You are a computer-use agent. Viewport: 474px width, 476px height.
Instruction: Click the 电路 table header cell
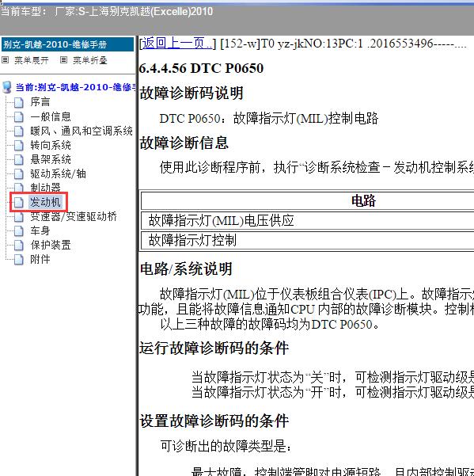tap(308, 200)
